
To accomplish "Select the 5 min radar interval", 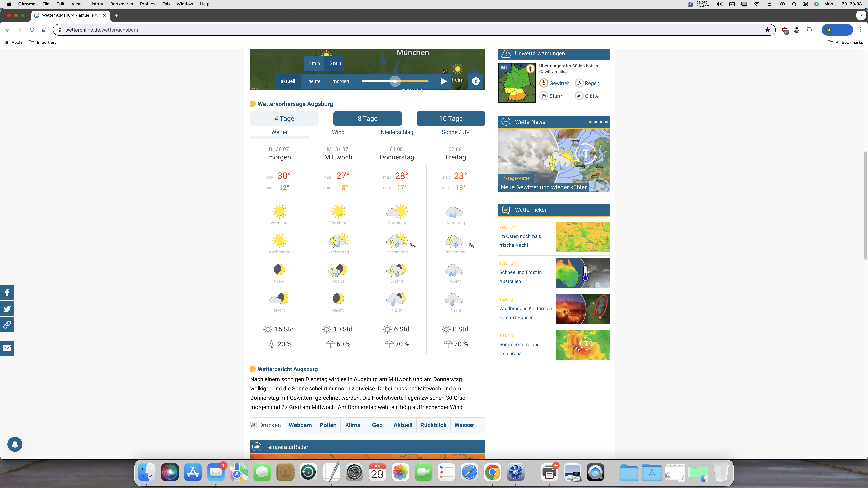I will pyautogui.click(x=314, y=63).
